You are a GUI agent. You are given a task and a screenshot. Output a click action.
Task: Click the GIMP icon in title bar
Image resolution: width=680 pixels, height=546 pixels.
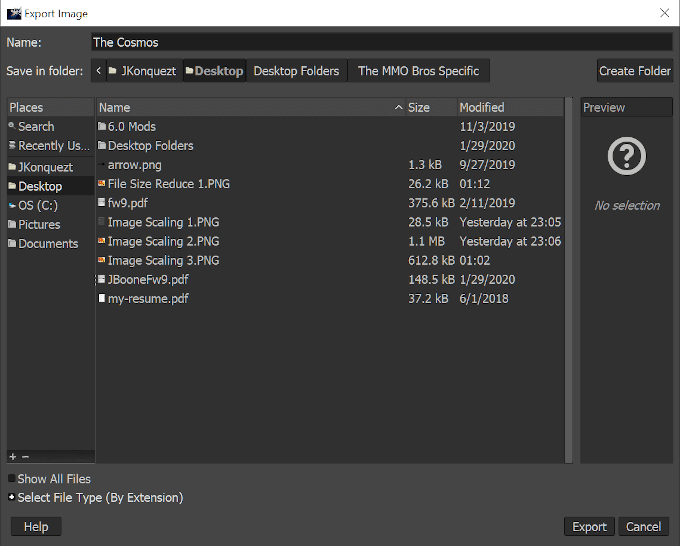click(x=13, y=13)
